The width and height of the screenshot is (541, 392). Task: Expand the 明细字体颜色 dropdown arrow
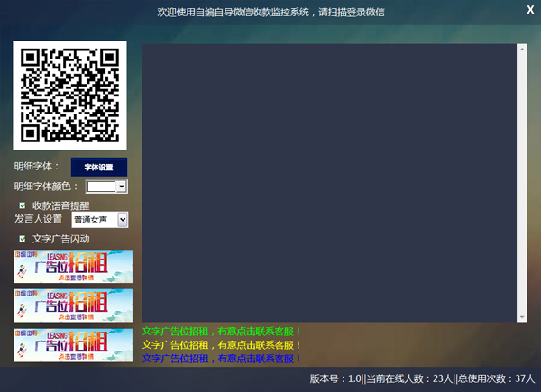(x=121, y=187)
